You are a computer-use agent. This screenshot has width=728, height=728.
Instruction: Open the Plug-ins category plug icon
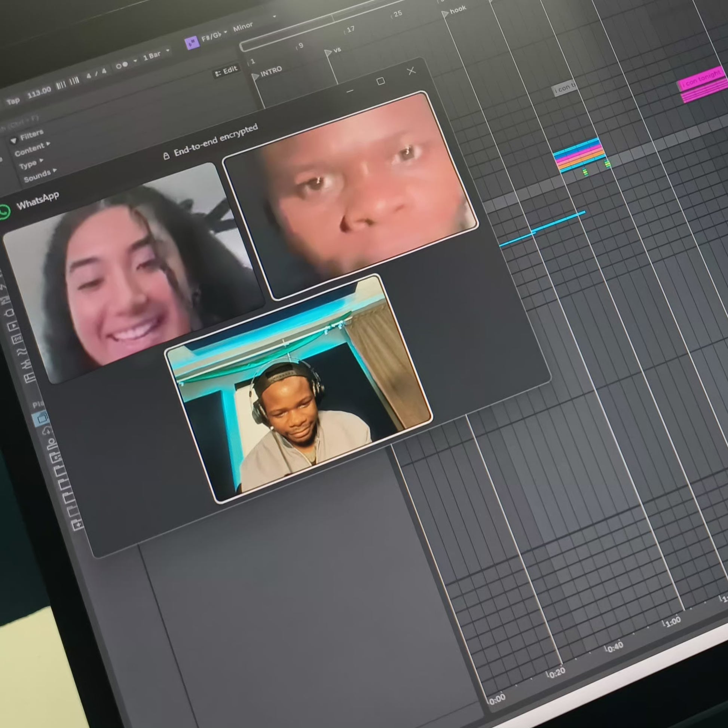10,312
